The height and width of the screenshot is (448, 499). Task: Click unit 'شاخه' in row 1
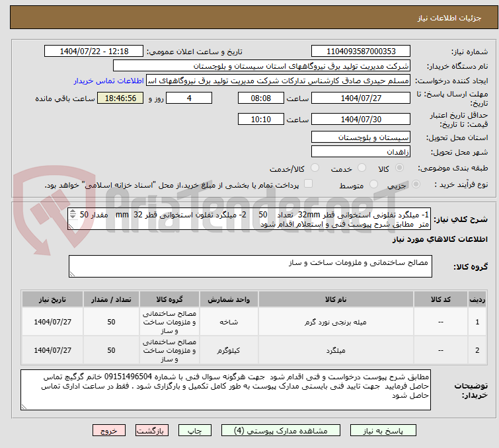[229, 322]
